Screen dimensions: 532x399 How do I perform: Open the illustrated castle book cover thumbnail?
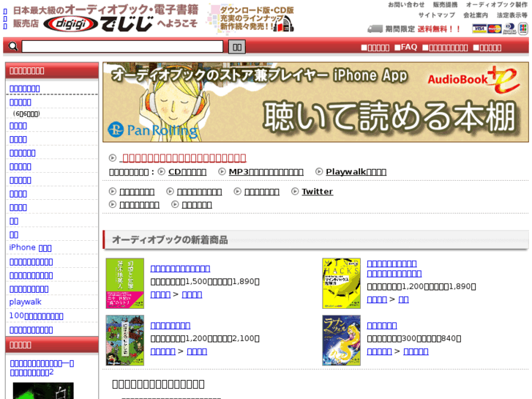click(x=125, y=340)
